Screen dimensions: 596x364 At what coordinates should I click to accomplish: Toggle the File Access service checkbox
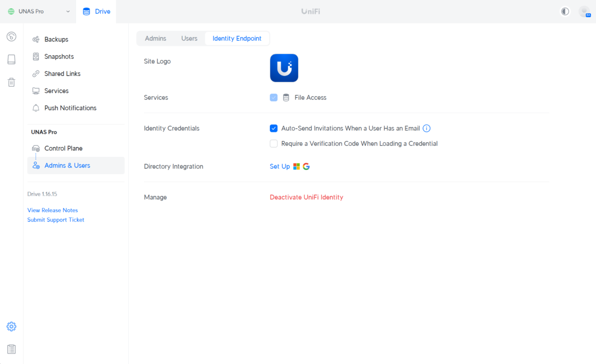click(x=274, y=98)
